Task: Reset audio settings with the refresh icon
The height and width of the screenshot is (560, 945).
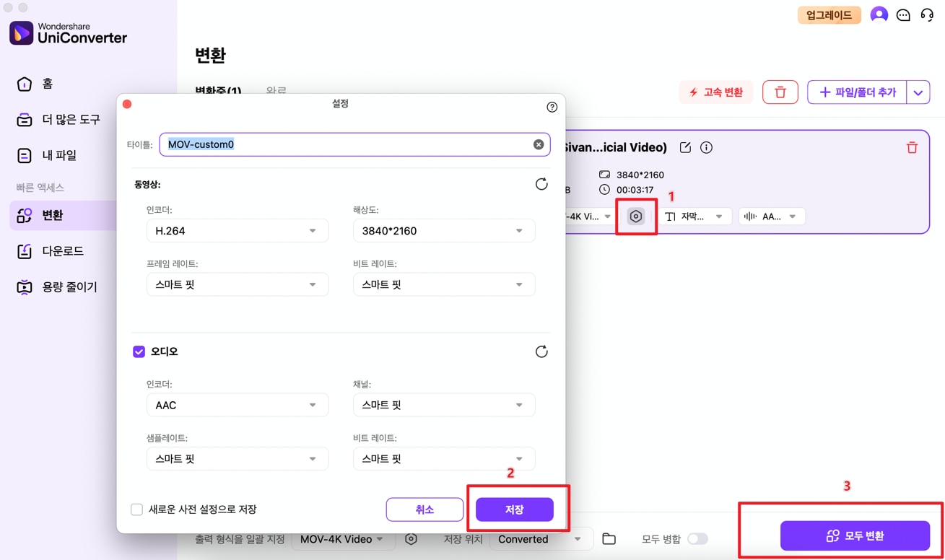Action: tap(541, 351)
